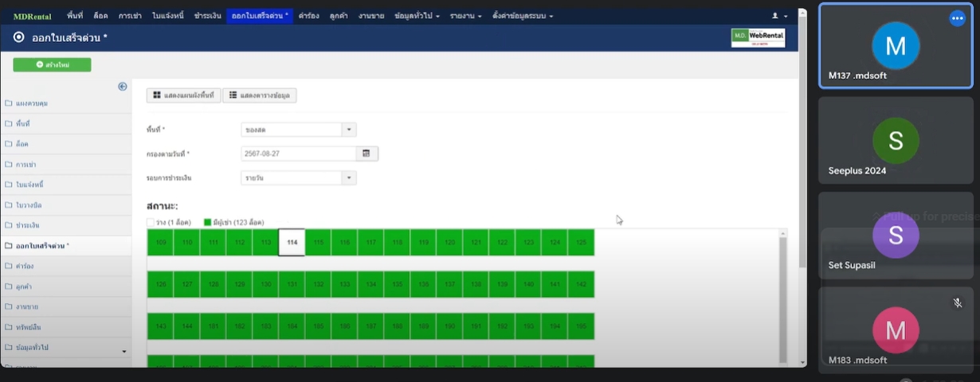
Task: Collapse the left sidebar with the arrow icon
Action: (x=123, y=87)
